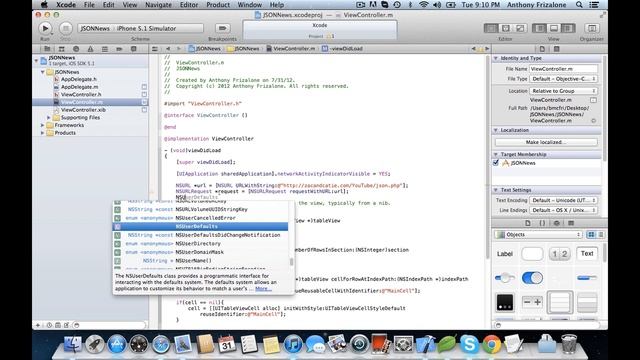Open the Text Encoding dropdown
Viewport: 640px width, 360px height.
pos(563,200)
